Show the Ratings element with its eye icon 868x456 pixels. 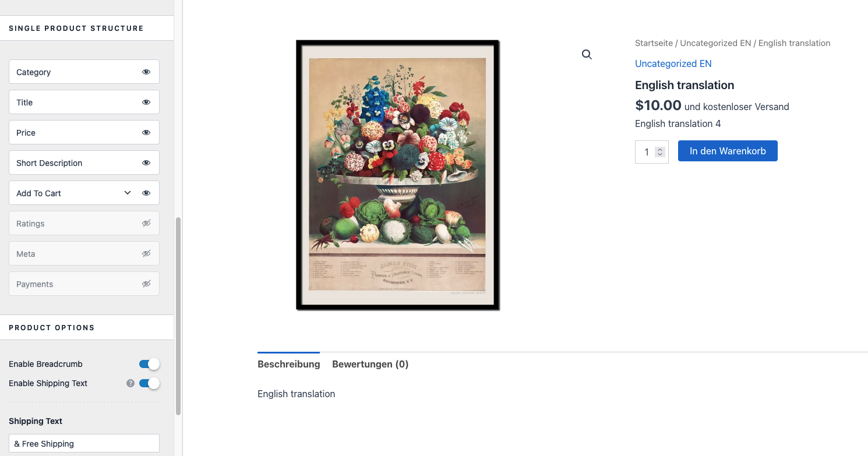(x=146, y=224)
